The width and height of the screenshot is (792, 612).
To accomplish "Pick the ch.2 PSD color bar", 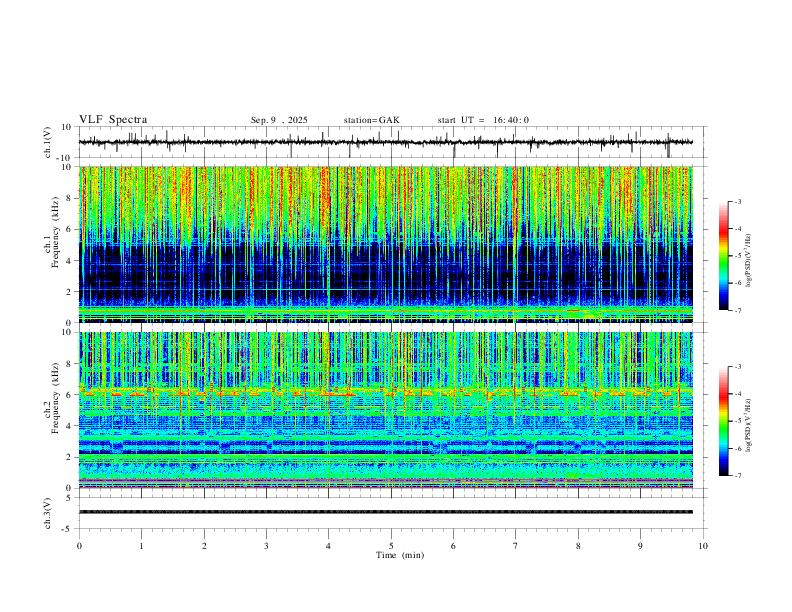I will (x=723, y=421).
